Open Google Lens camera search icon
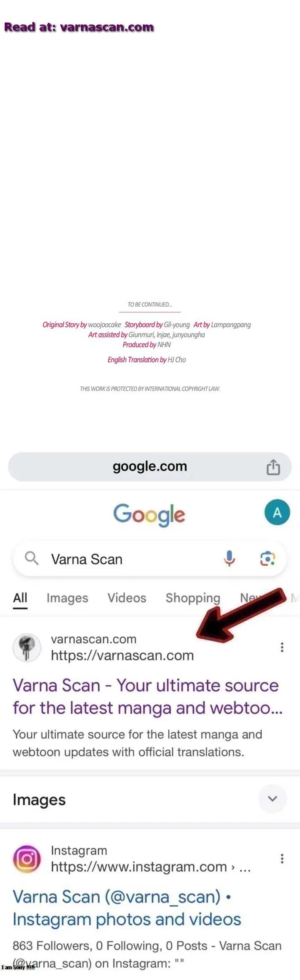This screenshot has height=980, width=300. [x=267, y=558]
